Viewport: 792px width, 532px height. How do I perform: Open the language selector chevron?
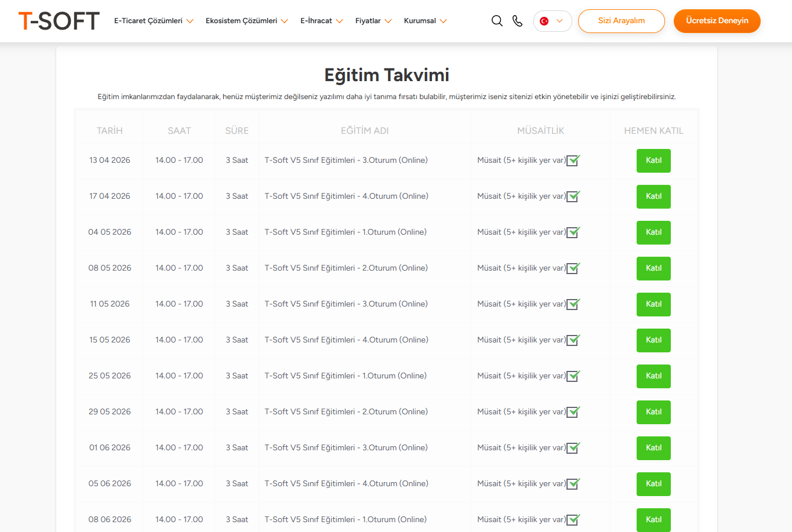click(x=560, y=21)
